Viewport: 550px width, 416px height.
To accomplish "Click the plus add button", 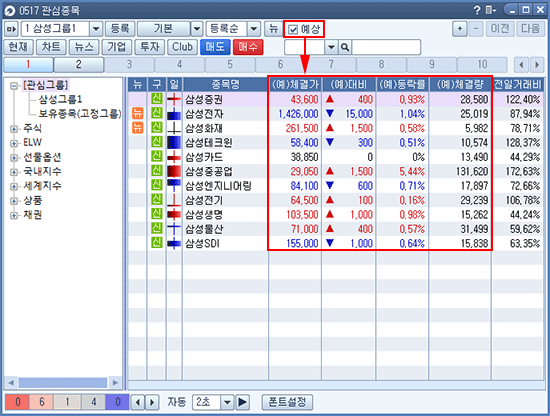I will pyautogui.click(x=460, y=29).
